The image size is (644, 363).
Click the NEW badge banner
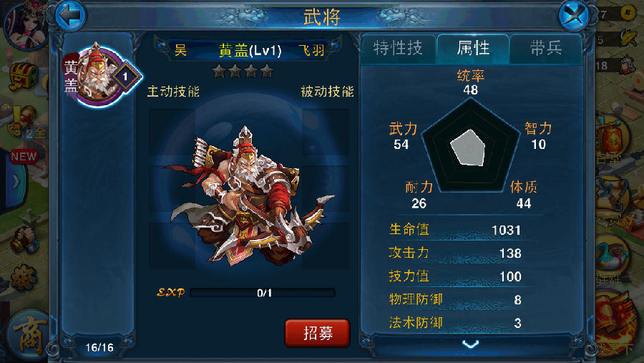click(x=24, y=156)
